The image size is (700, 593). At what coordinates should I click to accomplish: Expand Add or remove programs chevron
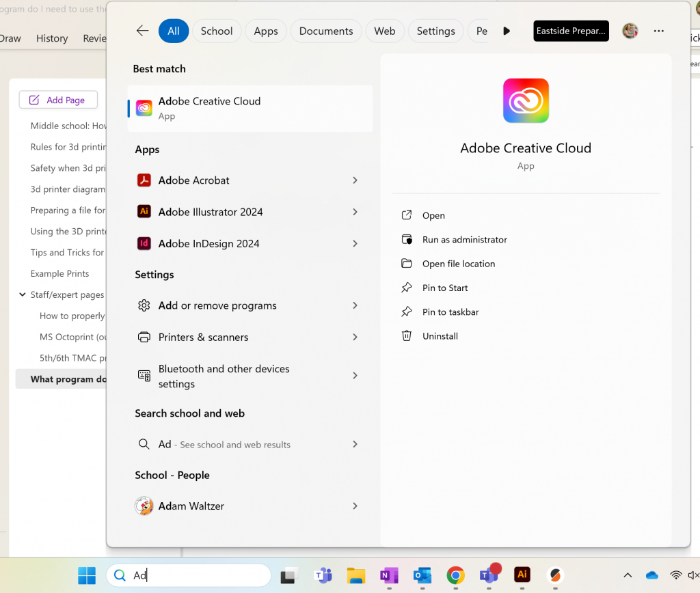tap(355, 305)
